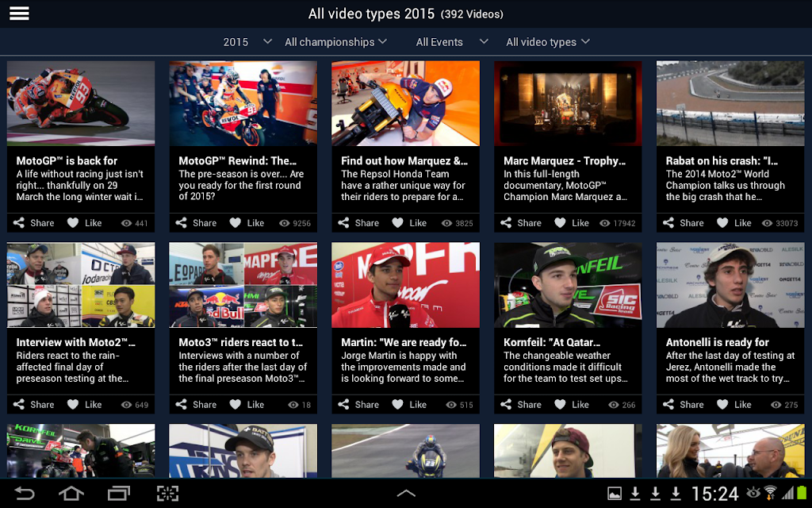This screenshot has width=812, height=508.
Task: Like the 'MotoGP is back for' video
Action: coord(84,223)
